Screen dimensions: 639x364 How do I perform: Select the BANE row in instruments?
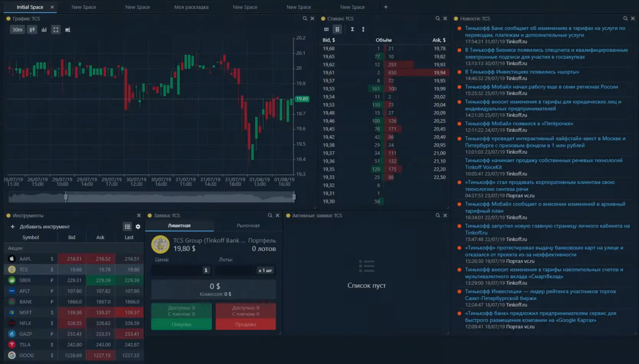75,301
